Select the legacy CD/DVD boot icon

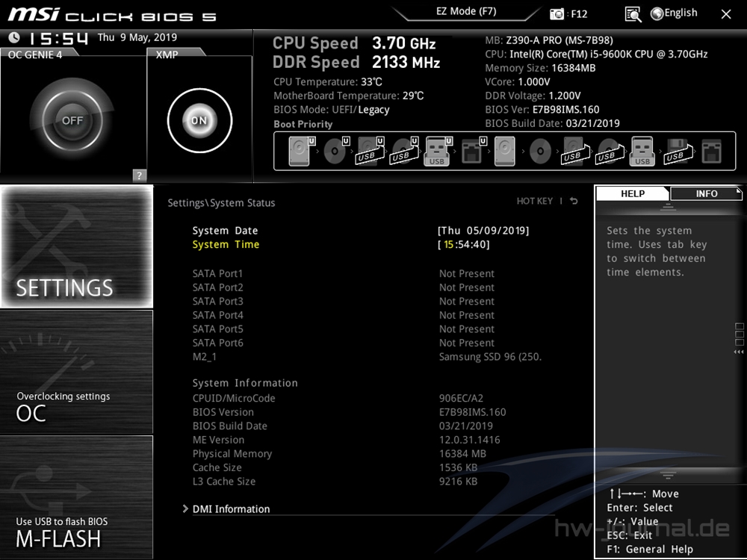point(540,151)
